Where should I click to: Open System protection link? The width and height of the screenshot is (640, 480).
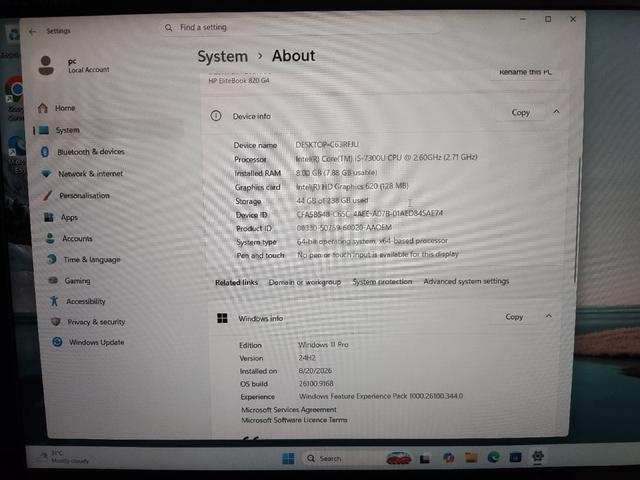[382, 282]
